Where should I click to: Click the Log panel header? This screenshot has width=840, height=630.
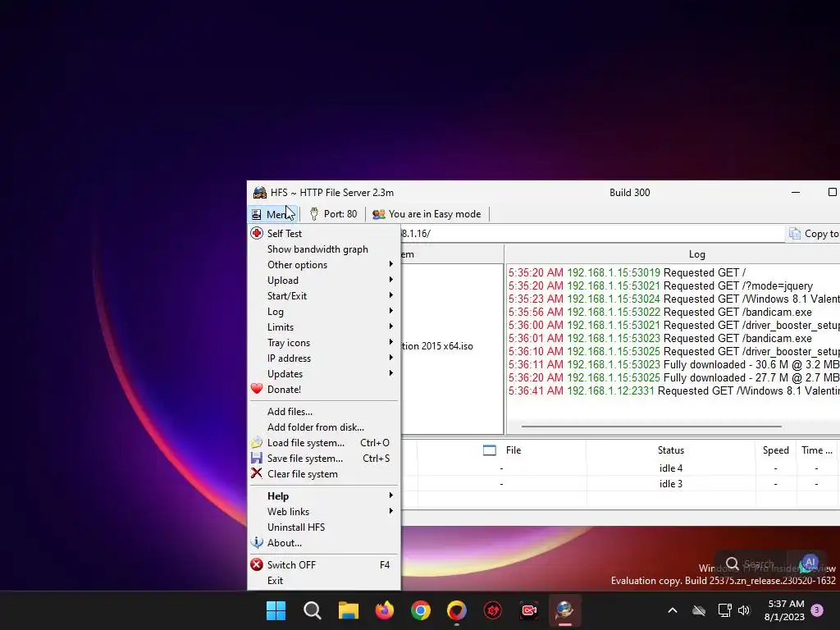(696, 254)
